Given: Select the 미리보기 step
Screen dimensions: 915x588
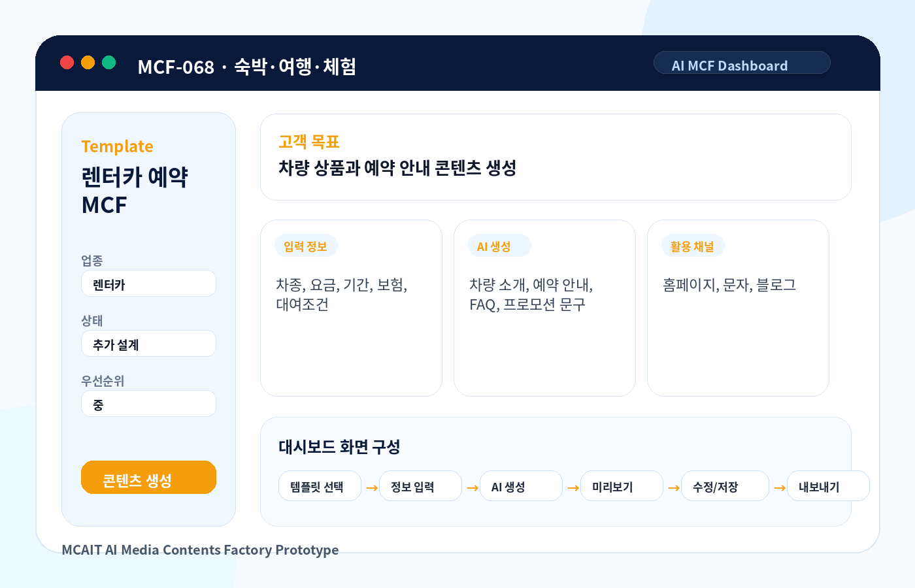Looking at the screenshot, I should tap(622, 486).
